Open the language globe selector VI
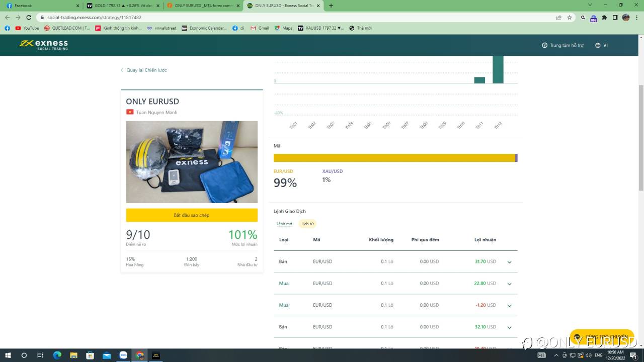This screenshot has width=644, height=362. click(x=601, y=45)
